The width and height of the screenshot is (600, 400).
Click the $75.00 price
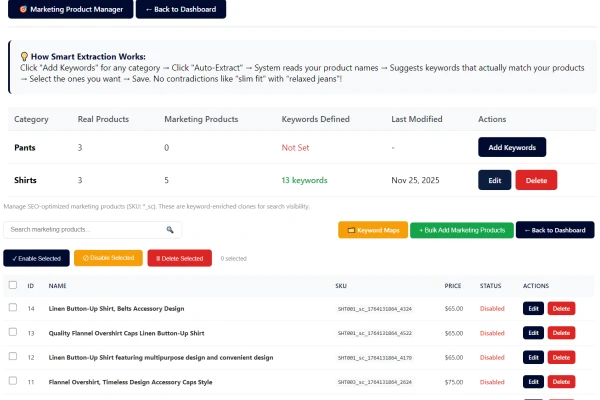point(454,382)
